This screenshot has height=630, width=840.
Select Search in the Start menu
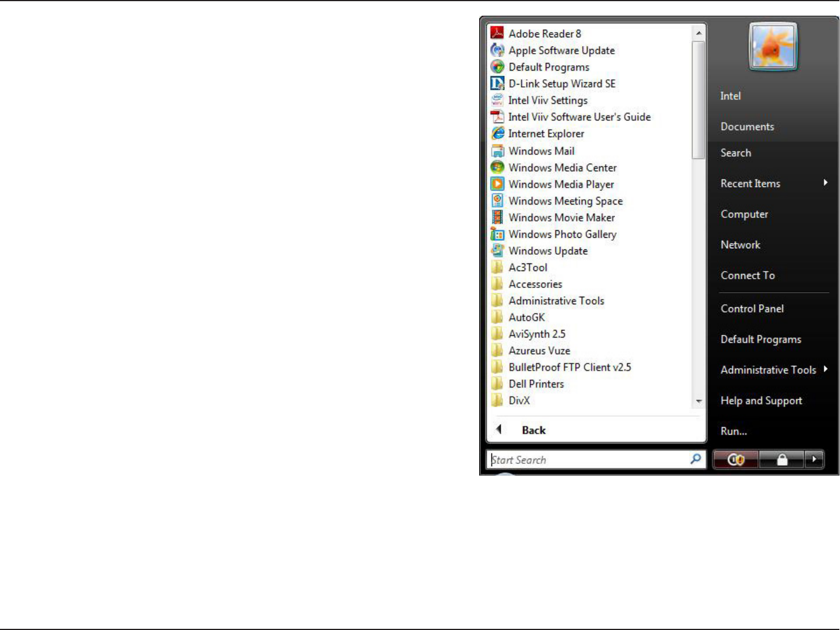point(736,153)
